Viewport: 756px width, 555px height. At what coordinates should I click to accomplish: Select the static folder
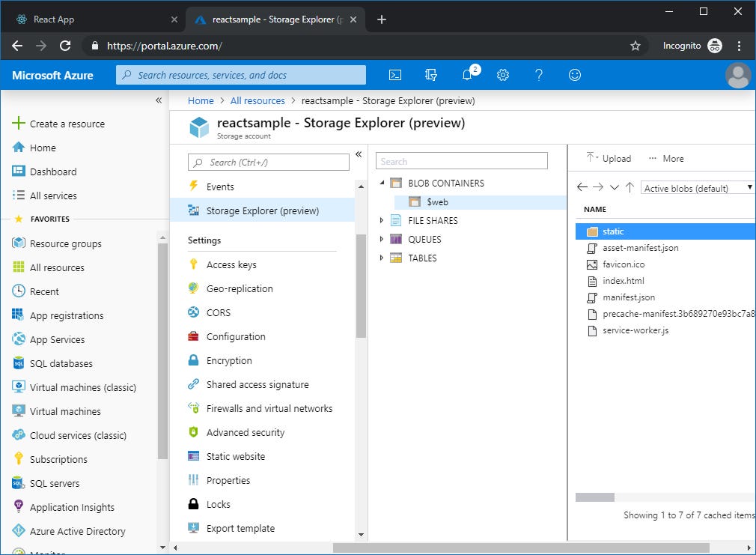pyautogui.click(x=665, y=231)
